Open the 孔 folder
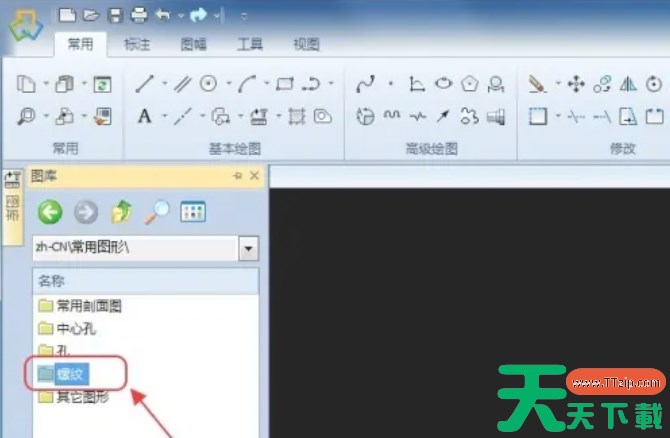670x438 pixels. 54,351
